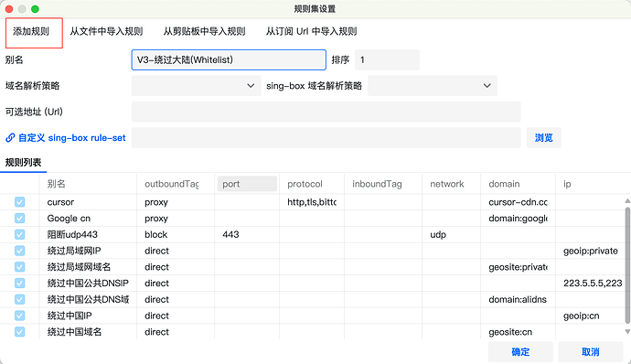Uncheck the Google cn rule checkbox
The height and width of the screenshot is (364, 631).
pyautogui.click(x=20, y=219)
